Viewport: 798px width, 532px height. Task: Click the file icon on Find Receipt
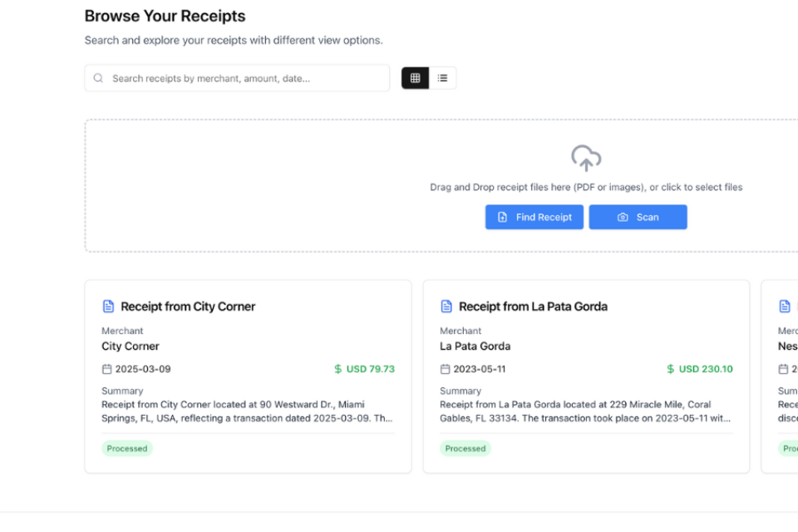click(x=502, y=217)
